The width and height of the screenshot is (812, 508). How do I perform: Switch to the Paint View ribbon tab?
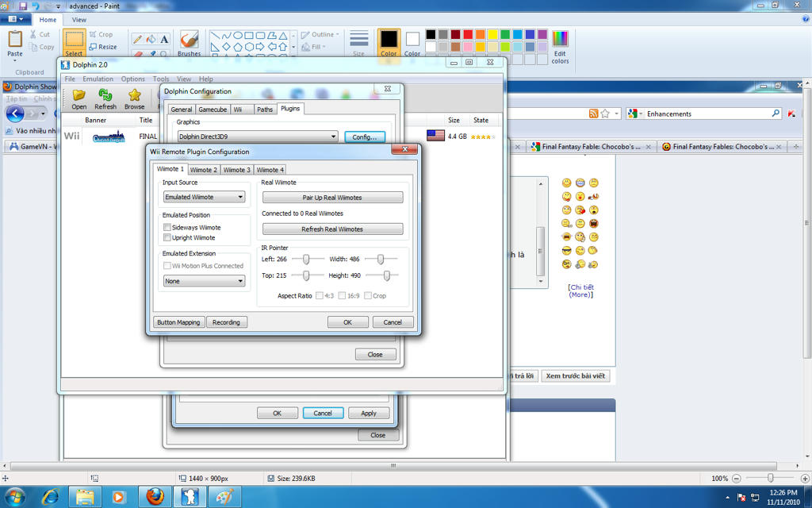[x=79, y=20]
